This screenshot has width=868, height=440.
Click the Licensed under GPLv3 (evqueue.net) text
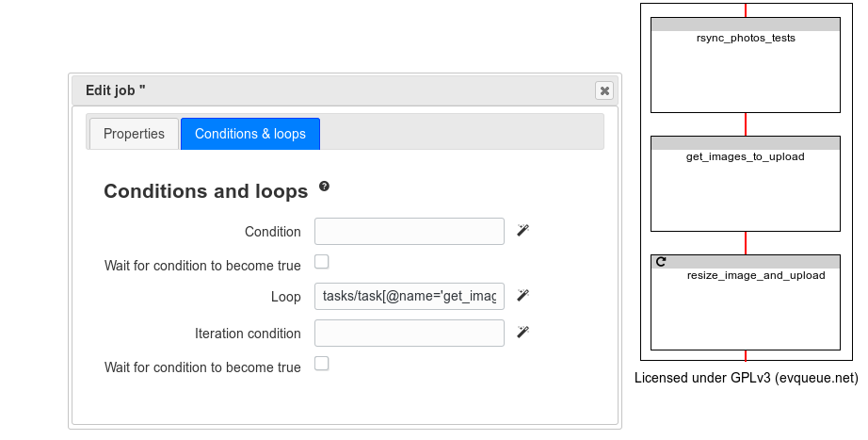pyautogui.click(x=747, y=378)
